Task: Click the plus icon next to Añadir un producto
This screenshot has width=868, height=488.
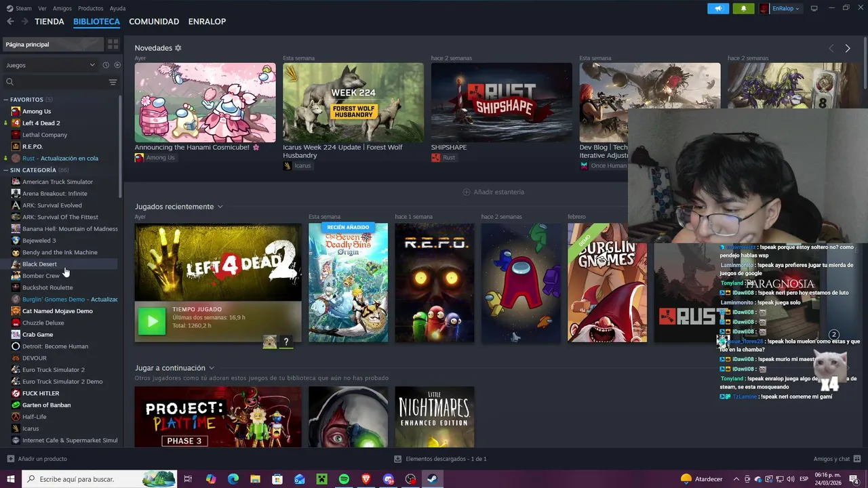Action: 11,459
